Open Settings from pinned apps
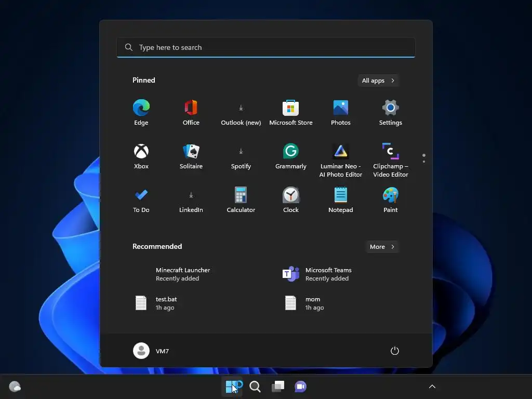The image size is (532, 399). [x=391, y=113]
